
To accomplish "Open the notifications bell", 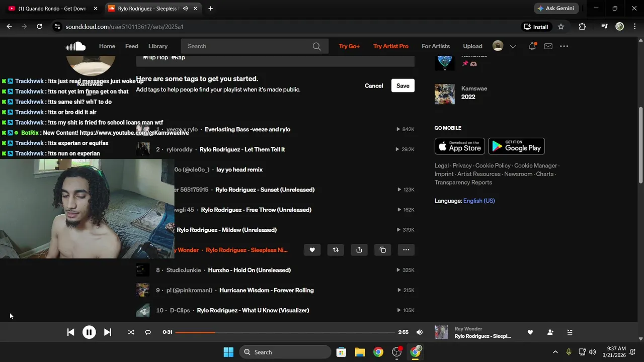I will (532, 46).
